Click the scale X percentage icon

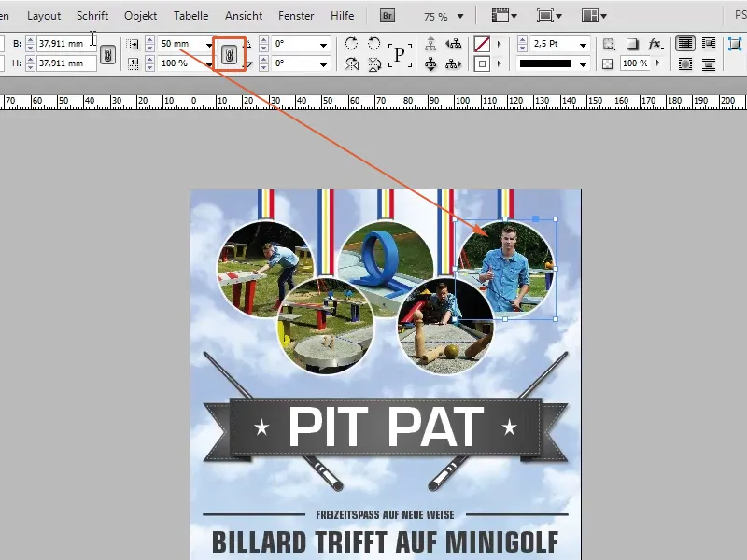(x=133, y=44)
